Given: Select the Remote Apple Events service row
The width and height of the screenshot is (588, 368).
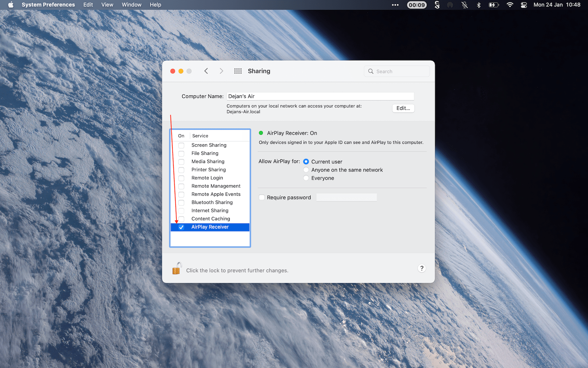Looking at the screenshot, I should click(x=210, y=194).
